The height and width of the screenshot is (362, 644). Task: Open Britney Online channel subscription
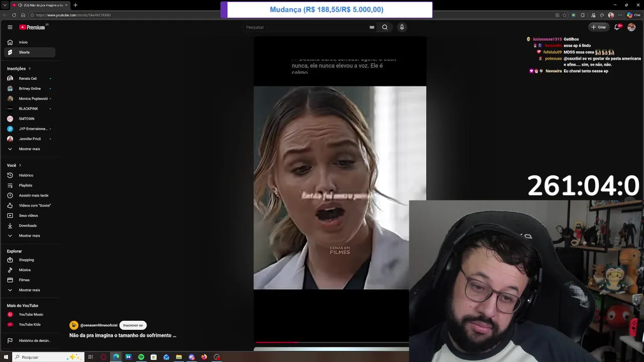29,88
